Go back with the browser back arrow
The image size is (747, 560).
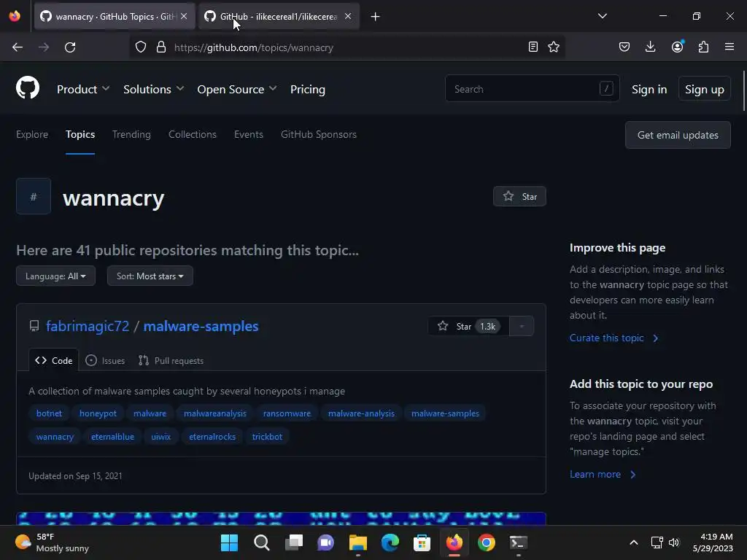18,47
